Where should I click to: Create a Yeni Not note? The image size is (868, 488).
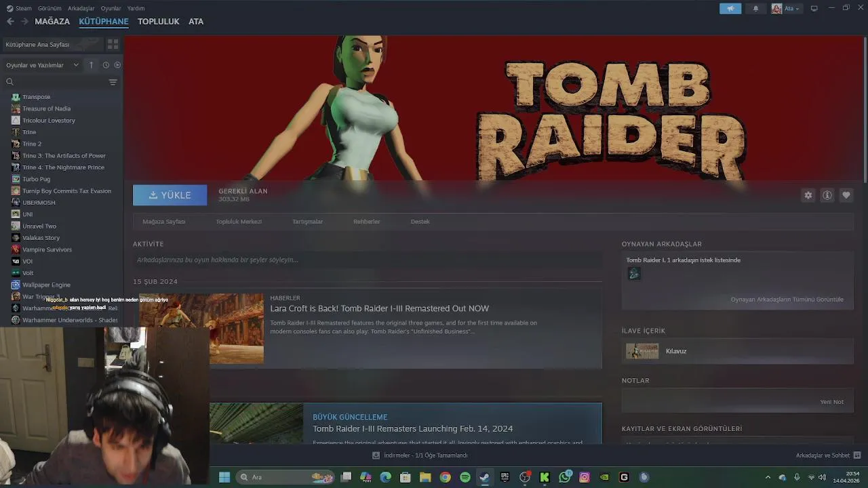(831, 402)
